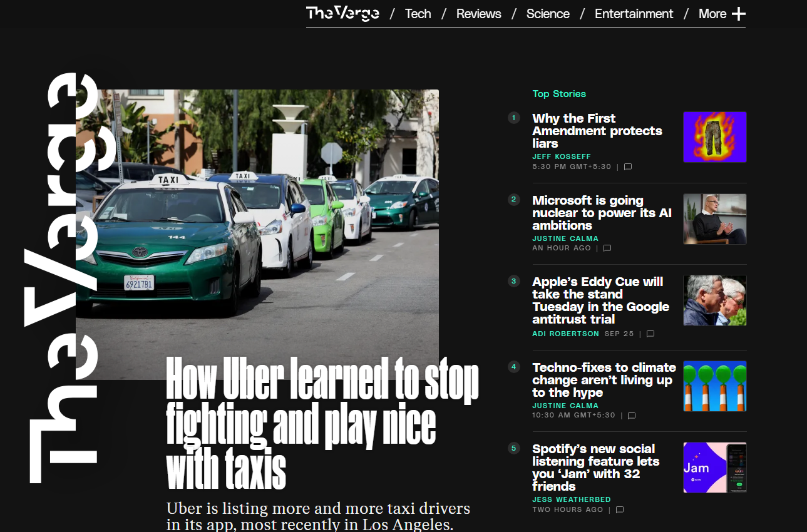Screen dimensions: 807x532
Task: Click the plus icon beside More
Action: 739,14
